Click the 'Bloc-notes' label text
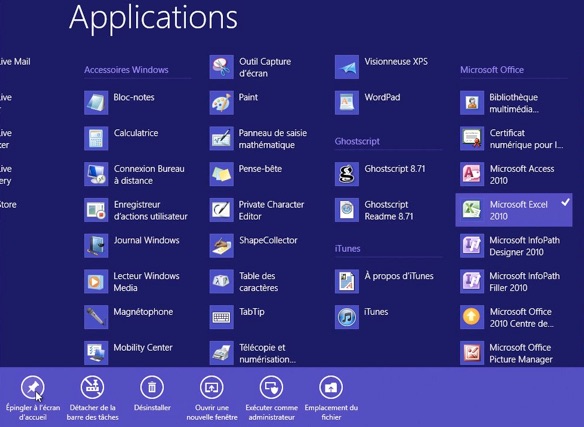The height and width of the screenshot is (427, 584). coord(134,97)
